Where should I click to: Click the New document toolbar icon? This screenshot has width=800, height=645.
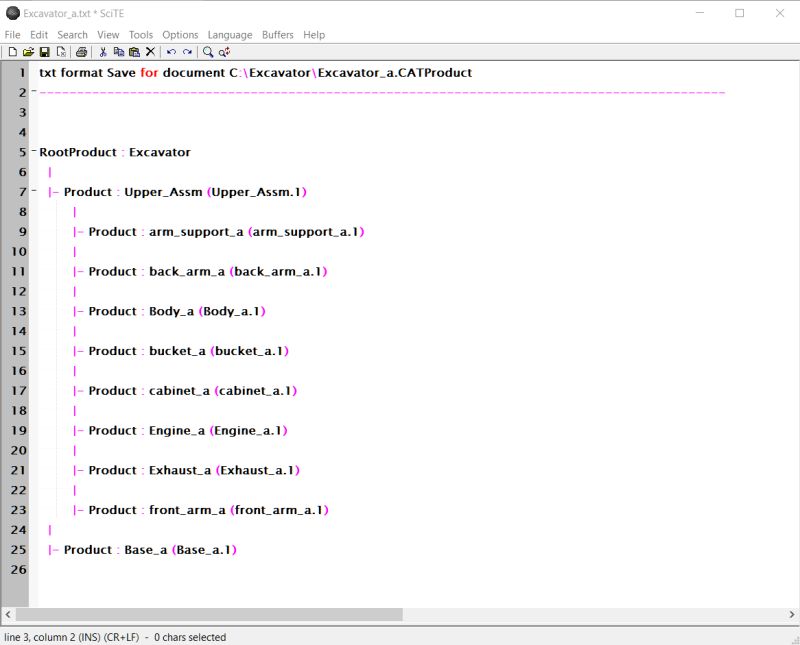(13, 52)
